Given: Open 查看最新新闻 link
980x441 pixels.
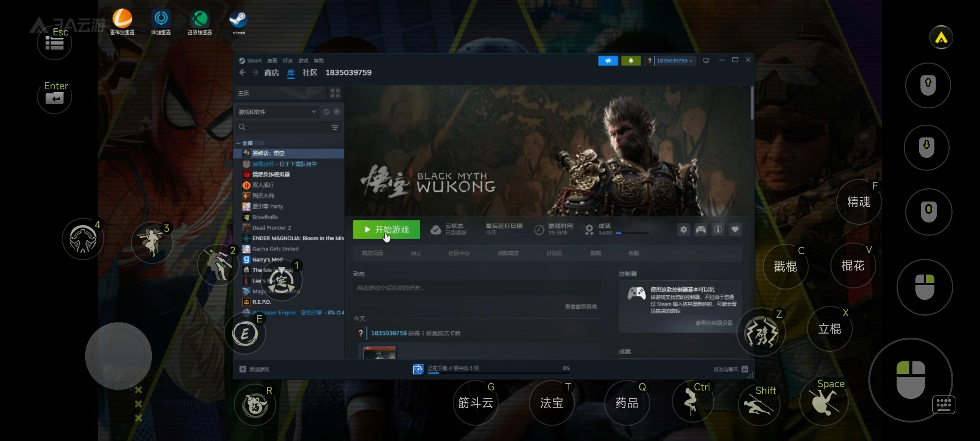Looking at the screenshot, I should coord(581,307).
